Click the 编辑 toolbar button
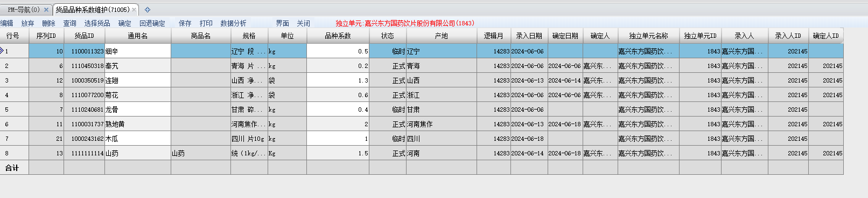This screenshot has width=868, height=198. coord(6,23)
